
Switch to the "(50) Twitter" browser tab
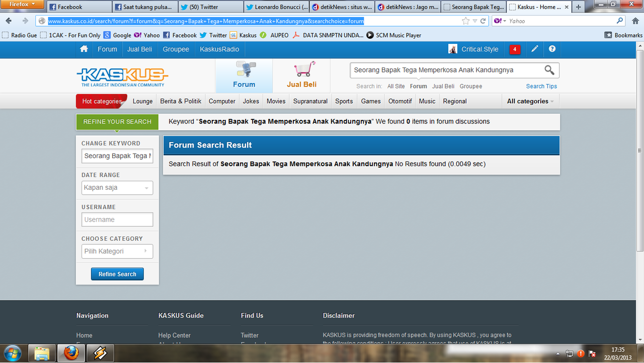pos(210,7)
